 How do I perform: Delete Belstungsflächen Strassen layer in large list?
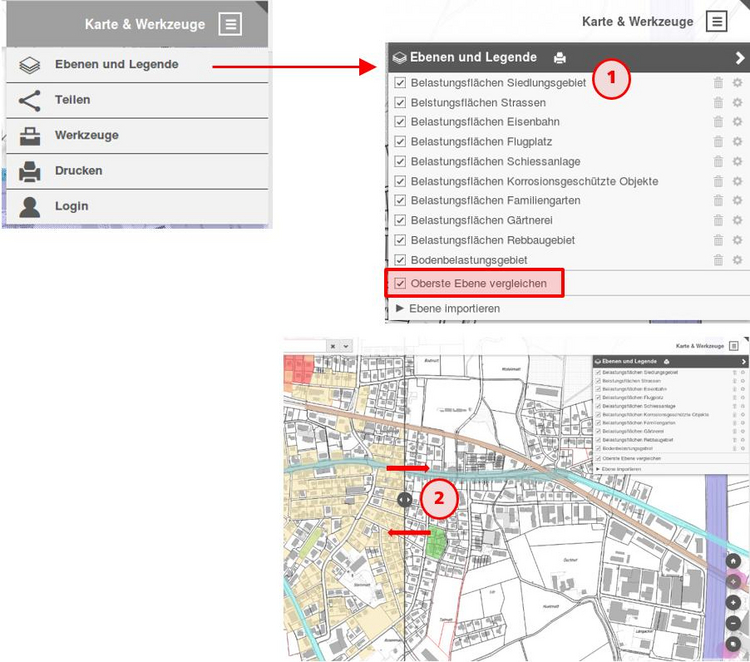(x=718, y=102)
